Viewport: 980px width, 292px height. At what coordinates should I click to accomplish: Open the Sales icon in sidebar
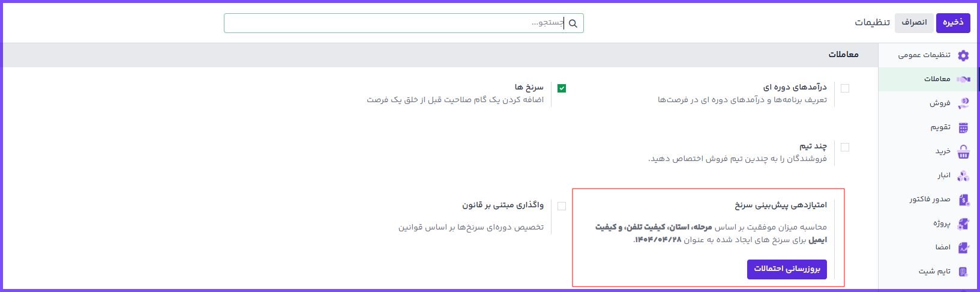pyautogui.click(x=963, y=103)
